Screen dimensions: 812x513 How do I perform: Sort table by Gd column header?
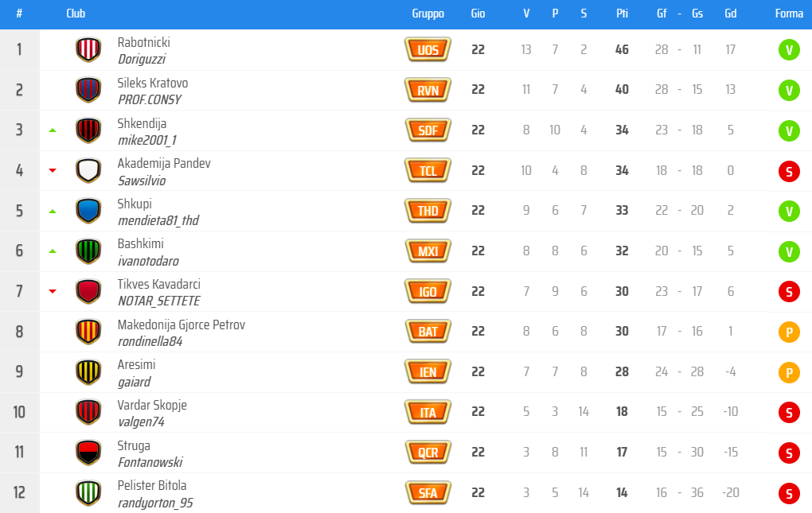tap(731, 14)
